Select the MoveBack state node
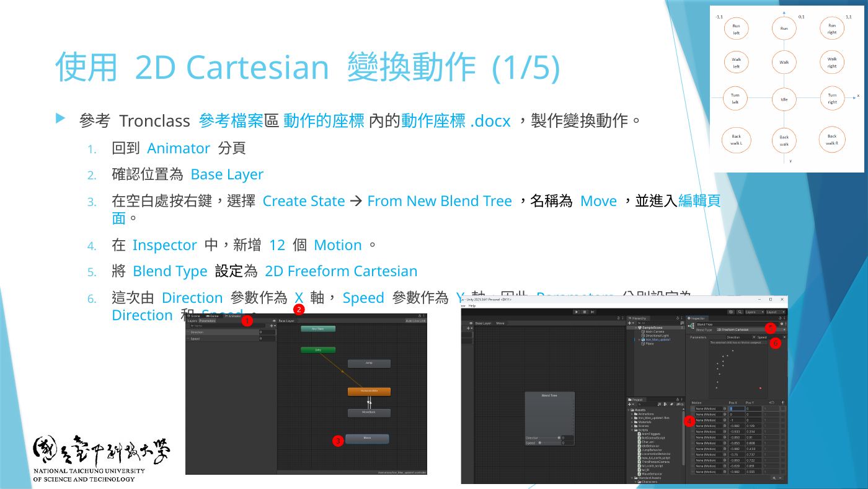Viewport: 868px width, 489px height. pyautogui.click(x=369, y=412)
